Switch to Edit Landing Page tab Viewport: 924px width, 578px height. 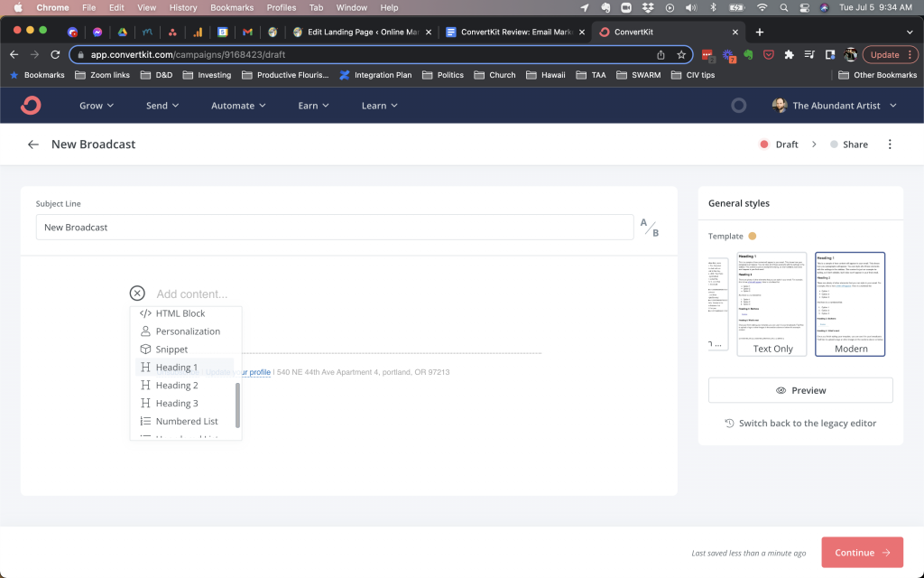tap(363, 32)
